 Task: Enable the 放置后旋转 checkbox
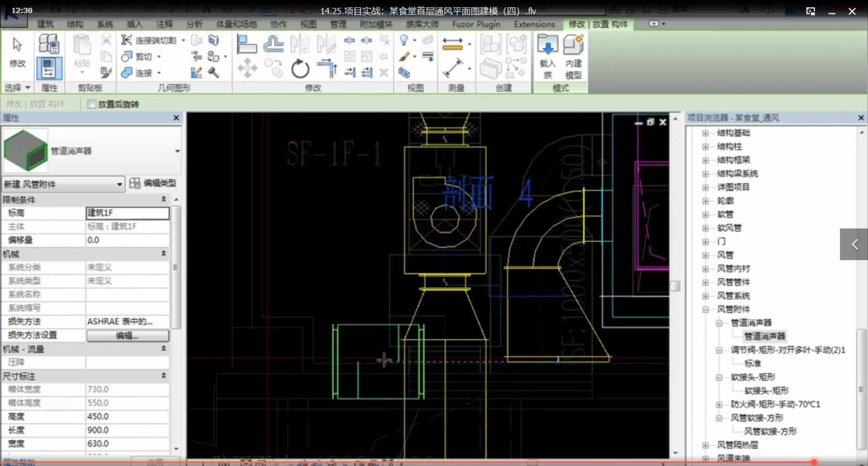coord(92,104)
